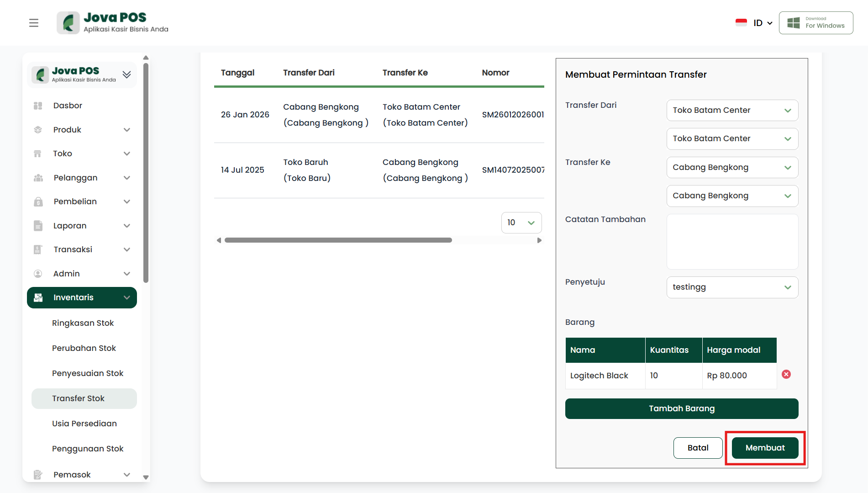Click the Catatan Tambahan text area
This screenshot has width=868, height=493.
pos(732,242)
